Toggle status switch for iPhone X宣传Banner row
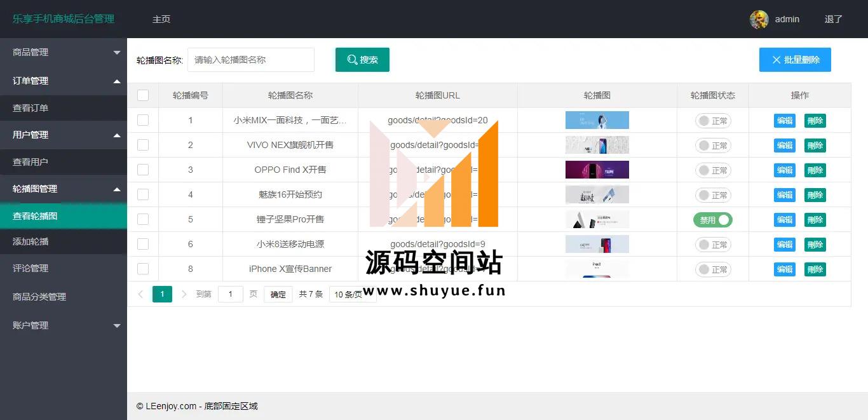The width and height of the screenshot is (868, 420). 713,269
